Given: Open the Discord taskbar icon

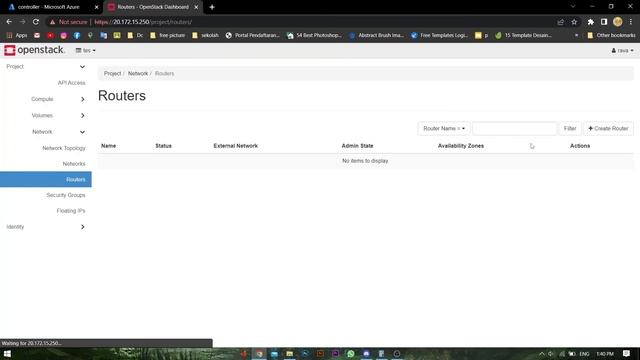Looking at the screenshot, I should (366, 354).
